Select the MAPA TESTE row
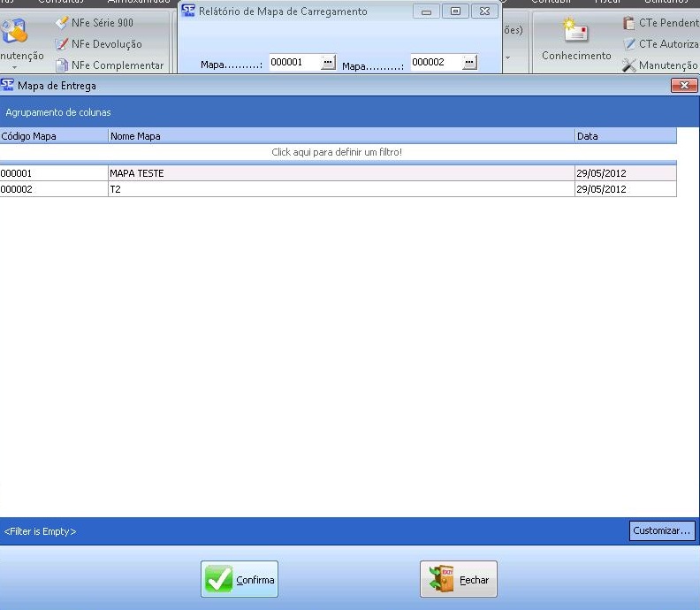Viewport: 700px width, 610px height. [x=340, y=174]
